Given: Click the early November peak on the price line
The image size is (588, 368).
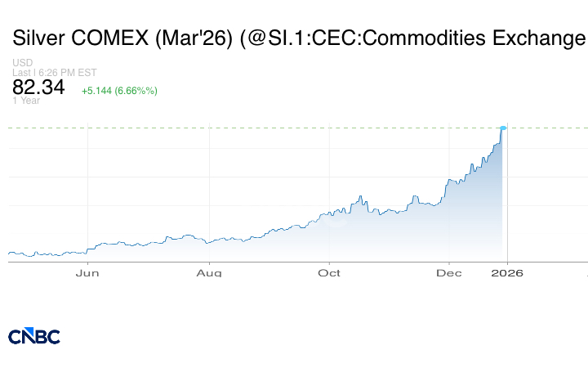Looking at the screenshot, I should [415, 196].
